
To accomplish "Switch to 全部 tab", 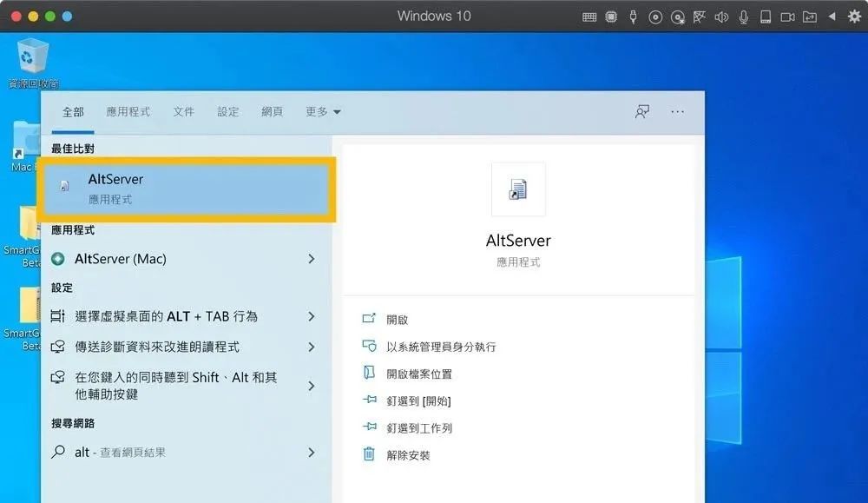I will click(x=73, y=112).
